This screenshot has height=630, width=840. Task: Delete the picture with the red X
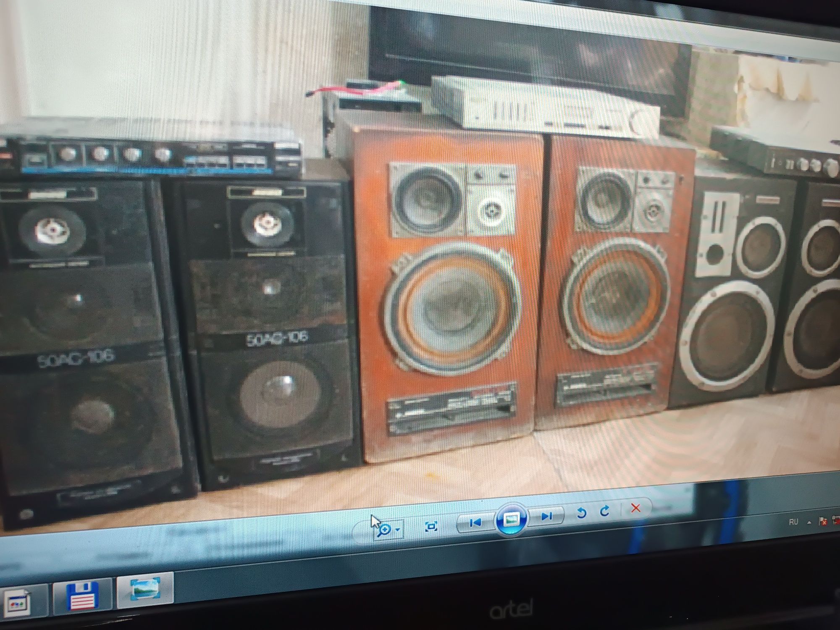(635, 508)
